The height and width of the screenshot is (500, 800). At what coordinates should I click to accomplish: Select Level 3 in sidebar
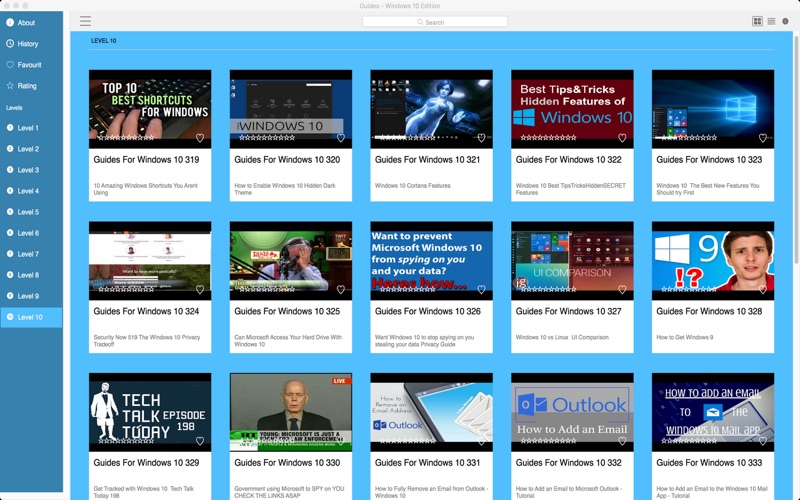click(x=31, y=170)
